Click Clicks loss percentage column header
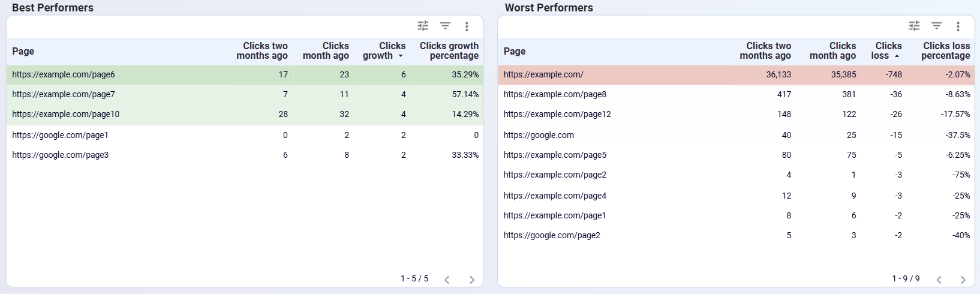Image resolution: width=980 pixels, height=294 pixels. (x=946, y=51)
